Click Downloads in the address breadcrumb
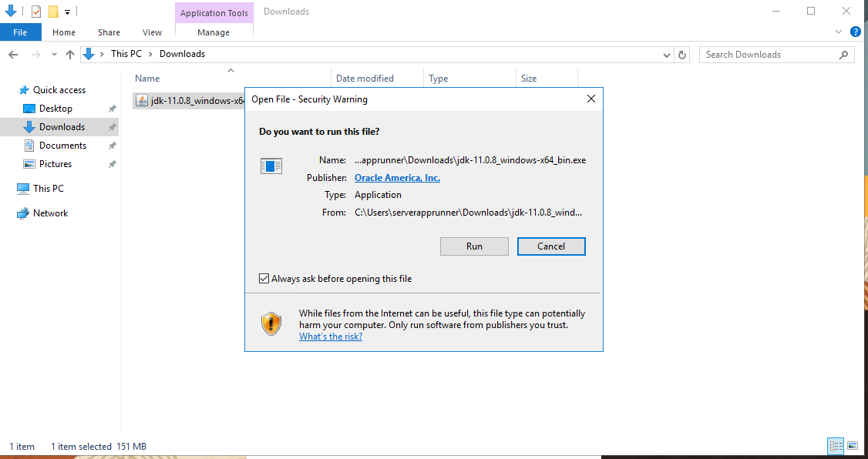This screenshot has width=868, height=459. tap(182, 54)
